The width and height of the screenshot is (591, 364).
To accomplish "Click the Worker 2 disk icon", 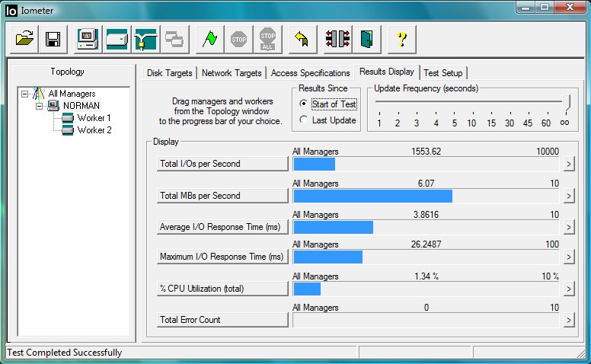I will pos(68,130).
